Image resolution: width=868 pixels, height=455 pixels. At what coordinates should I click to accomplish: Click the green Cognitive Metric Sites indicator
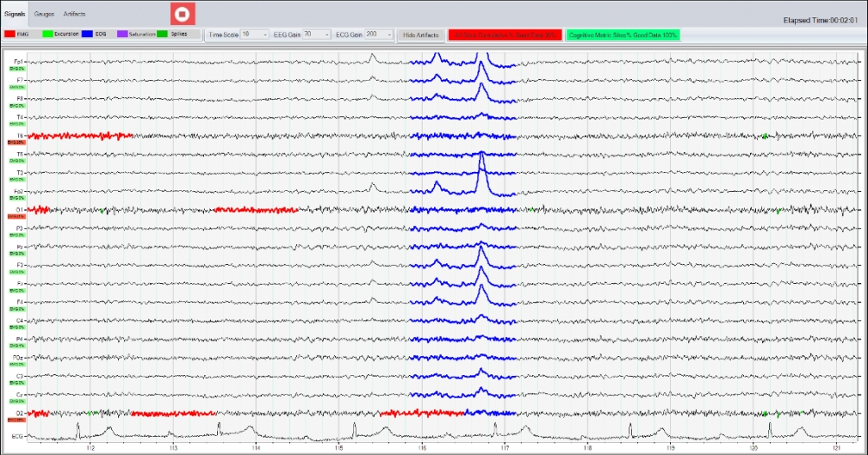point(622,35)
